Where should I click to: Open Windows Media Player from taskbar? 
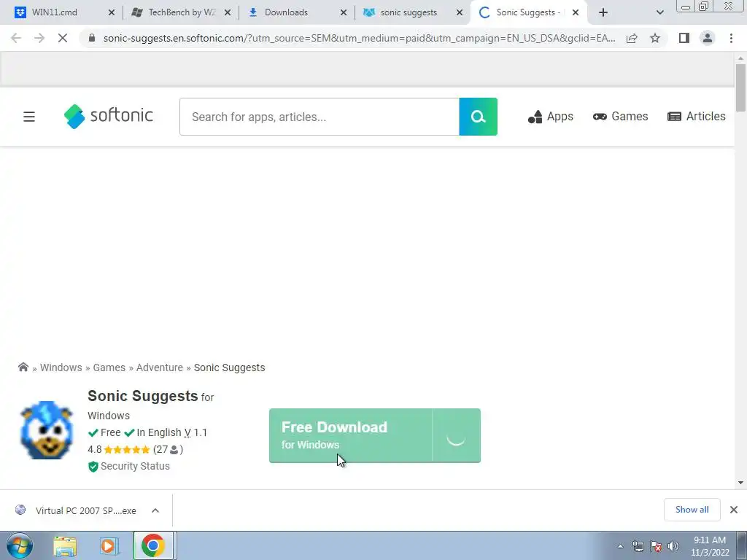[109, 545]
